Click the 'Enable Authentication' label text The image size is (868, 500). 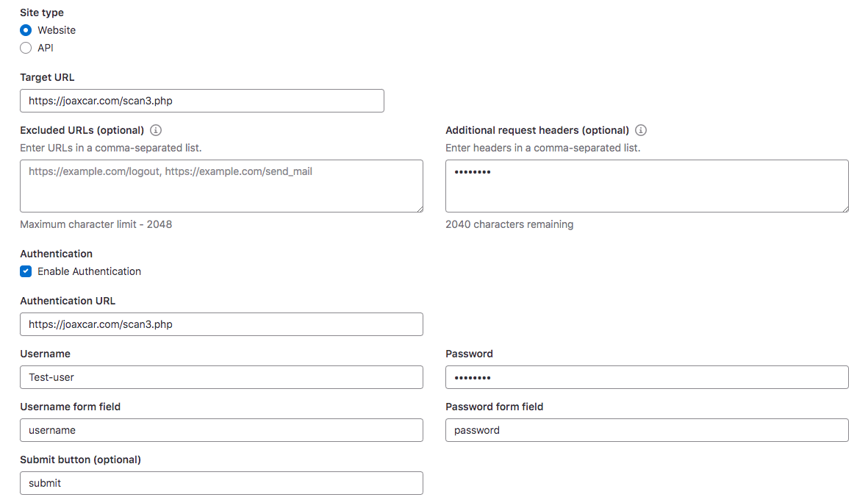[x=89, y=271]
